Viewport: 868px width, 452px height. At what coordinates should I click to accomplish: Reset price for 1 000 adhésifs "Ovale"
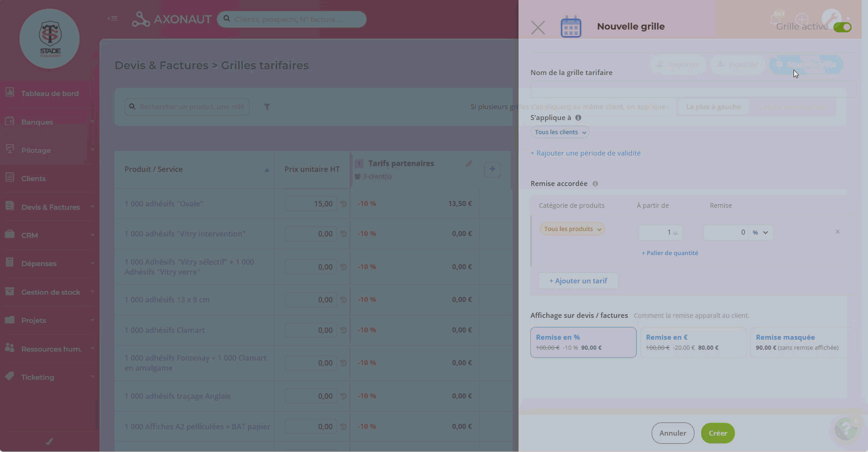(344, 204)
